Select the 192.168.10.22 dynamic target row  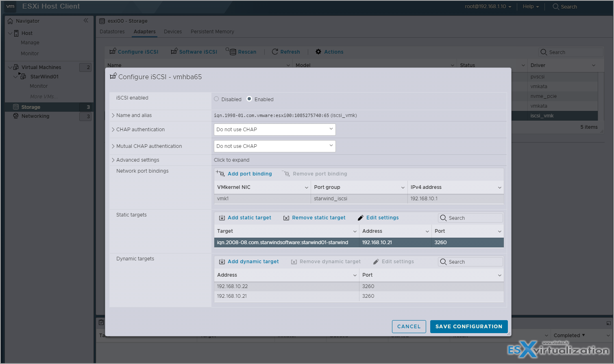[359, 286]
